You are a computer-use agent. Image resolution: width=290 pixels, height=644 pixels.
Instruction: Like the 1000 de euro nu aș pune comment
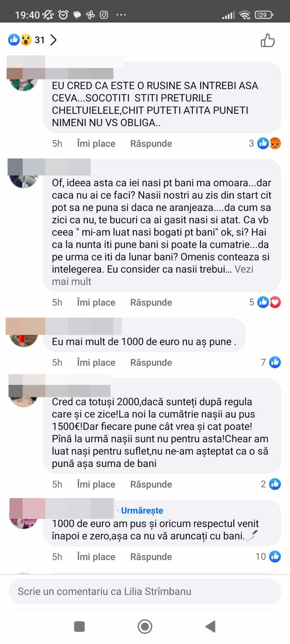(x=96, y=363)
